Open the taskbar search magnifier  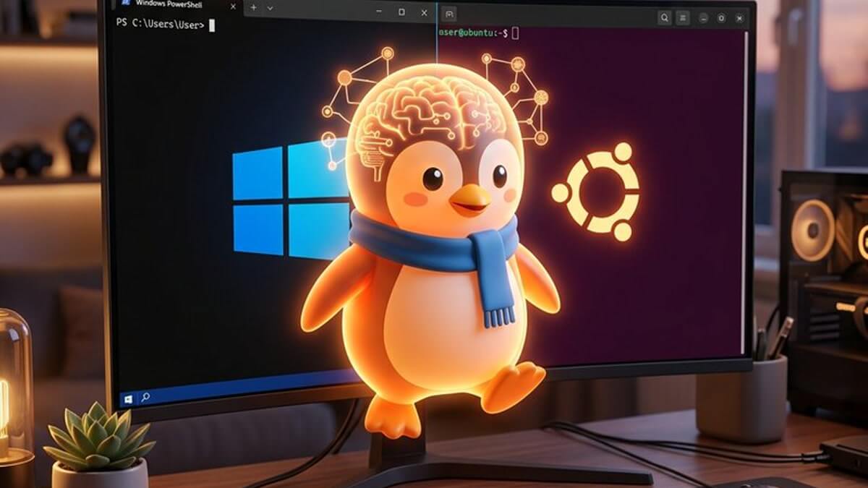point(145,397)
